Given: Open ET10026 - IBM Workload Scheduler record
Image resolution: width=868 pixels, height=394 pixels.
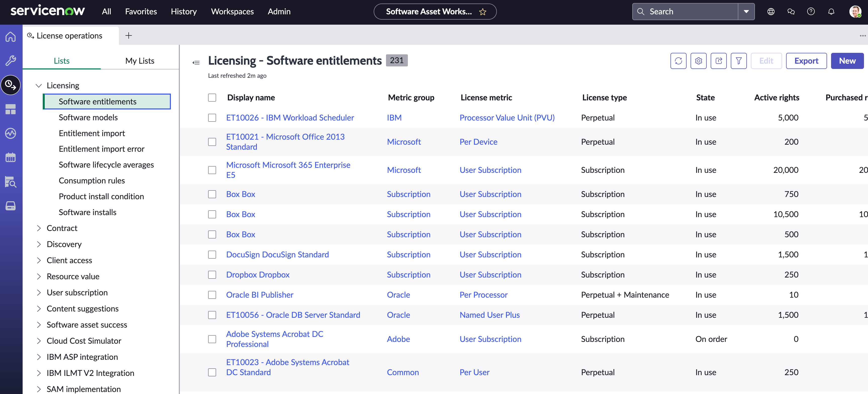Looking at the screenshot, I should point(290,118).
